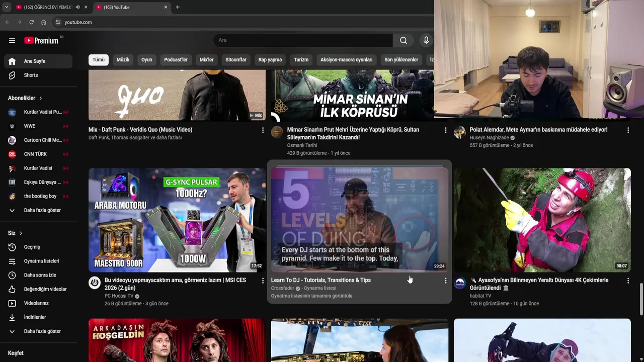
Task: Open PC Hocası TV channel avatar
Action: click(x=95, y=283)
